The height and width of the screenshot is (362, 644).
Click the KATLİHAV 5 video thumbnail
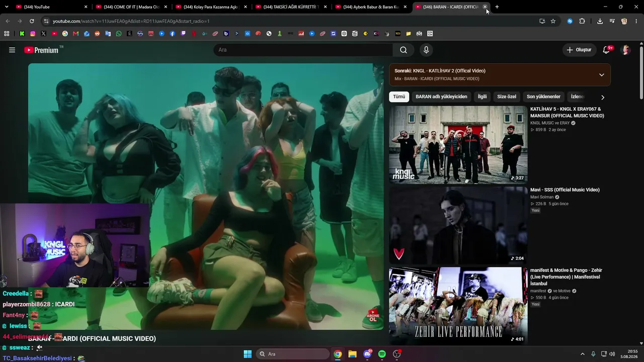click(458, 145)
